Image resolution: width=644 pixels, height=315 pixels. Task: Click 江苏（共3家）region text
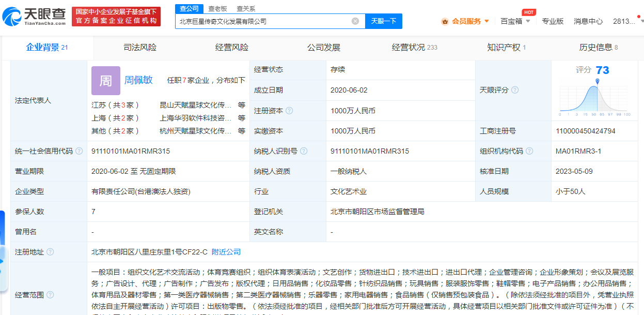click(115, 104)
